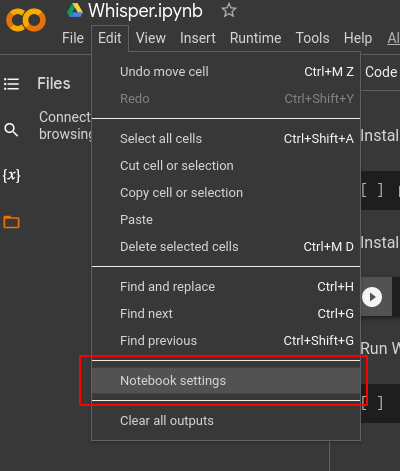Click the Whisper.ipynb notebook title
This screenshot has width=400, height=471.
pyautogui.click(x=145, y=11)
